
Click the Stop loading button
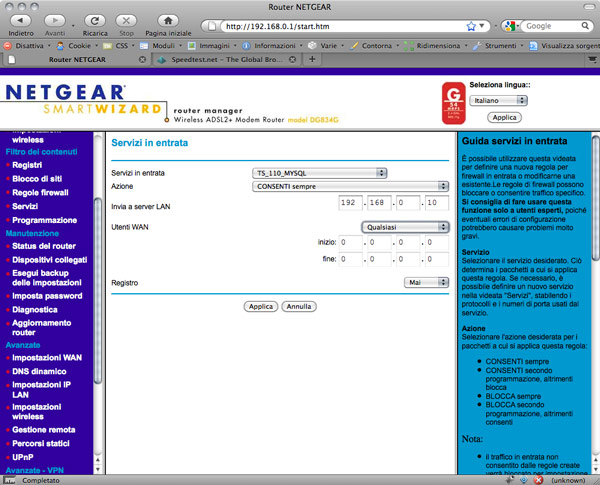[x=126, y=21]
